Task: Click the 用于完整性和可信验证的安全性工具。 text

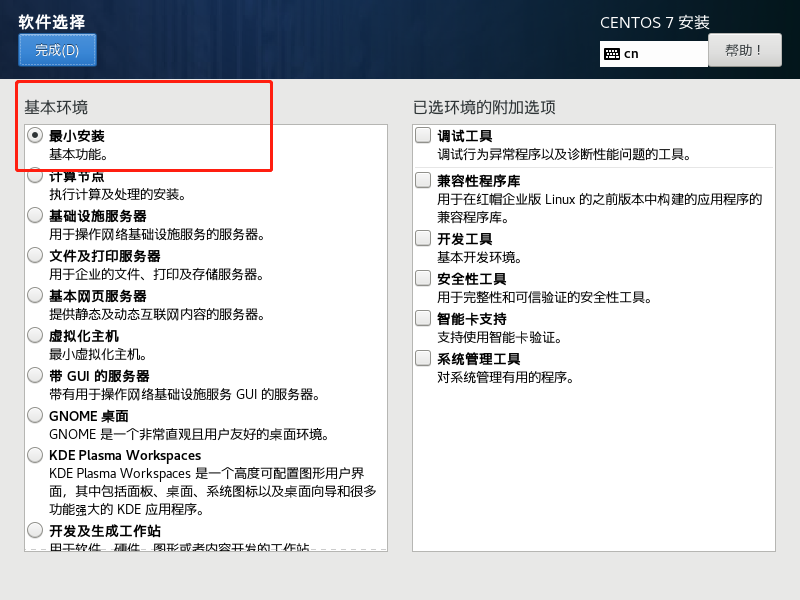Action: coord(545,297)
